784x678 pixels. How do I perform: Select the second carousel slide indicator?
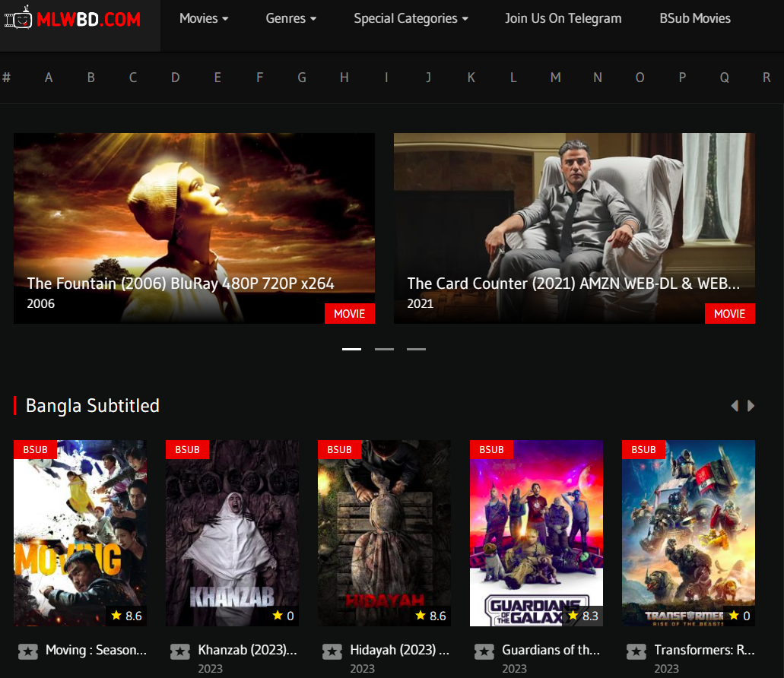click(x=384, y=349)
